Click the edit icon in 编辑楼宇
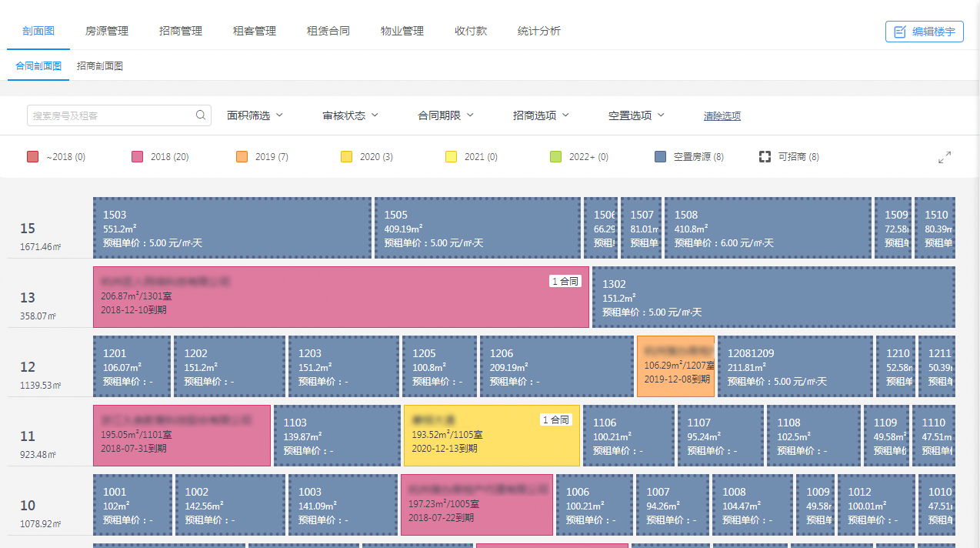 tap(899, 32)
